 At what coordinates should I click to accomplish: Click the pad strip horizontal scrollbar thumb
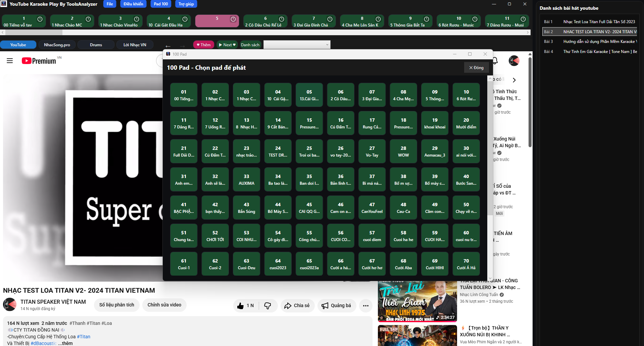[x=34, y=33]
